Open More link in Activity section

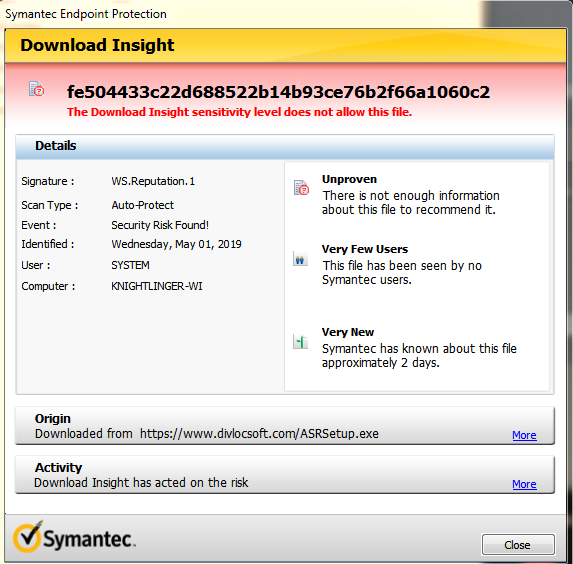click(524, 484)
